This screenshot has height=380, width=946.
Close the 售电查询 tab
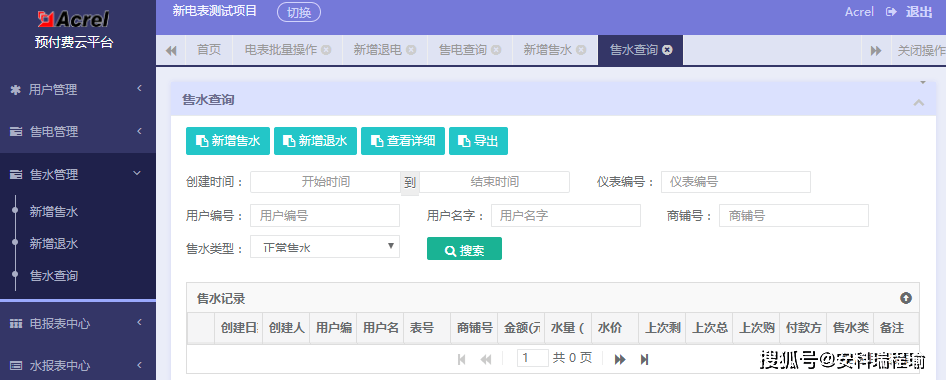point(497,50)
